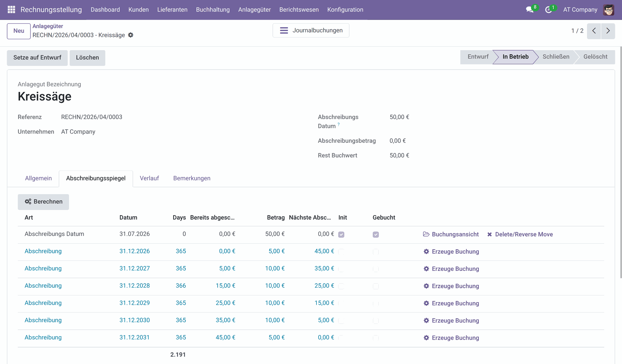The height and width of the screenshot is (364, 622).
Task: Click the help question mark by Abschreibungs Datum
Action: (339, 124)
